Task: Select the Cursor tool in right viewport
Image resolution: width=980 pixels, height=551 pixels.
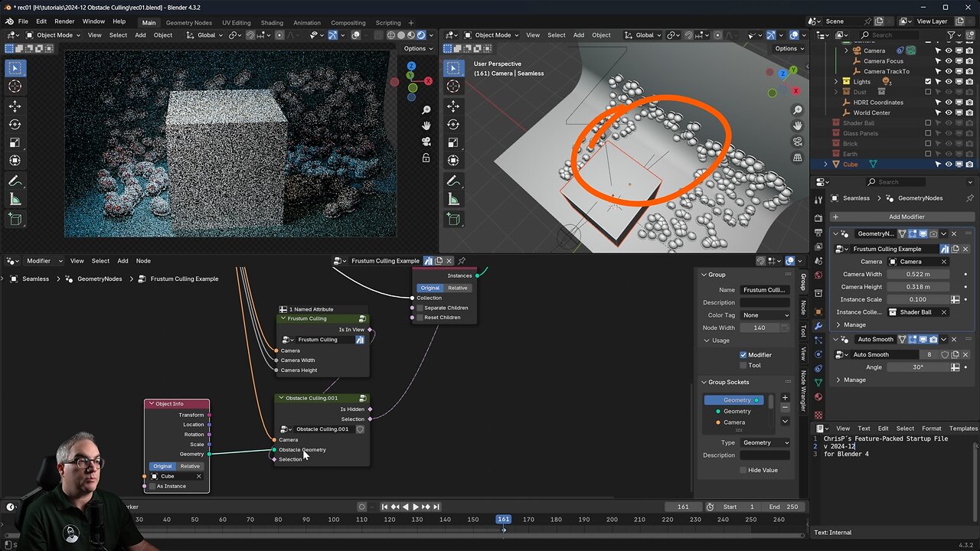Action: tap(453, 86)
